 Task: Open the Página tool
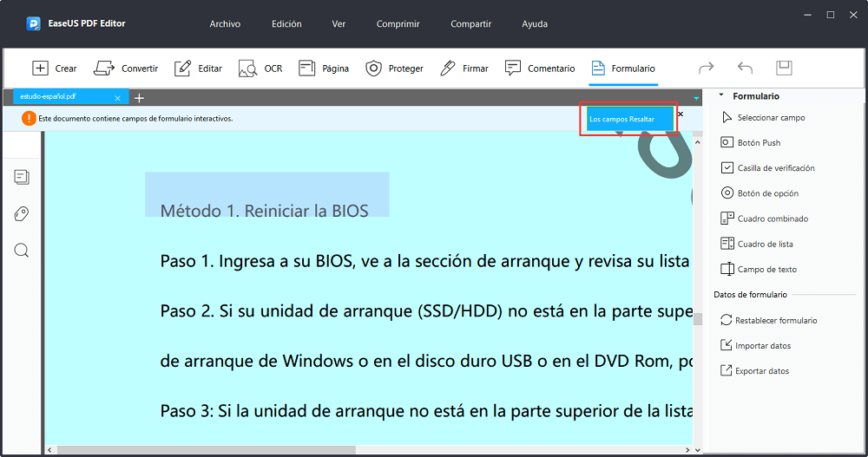324,68
